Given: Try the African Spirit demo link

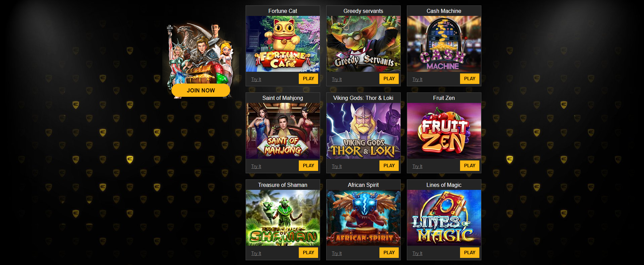Looking at the screenshot, I should (x=337, y=253).
